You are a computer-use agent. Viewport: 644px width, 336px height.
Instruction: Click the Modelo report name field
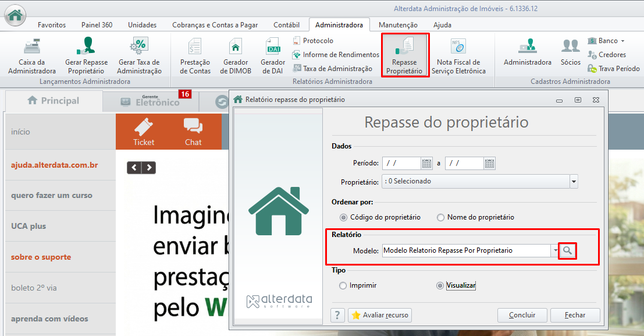click(x=467, y=250)
